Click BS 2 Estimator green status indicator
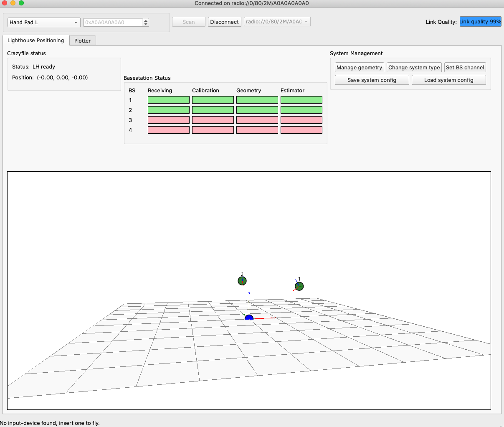Screen dimensions: 504x427 (301, 110)
